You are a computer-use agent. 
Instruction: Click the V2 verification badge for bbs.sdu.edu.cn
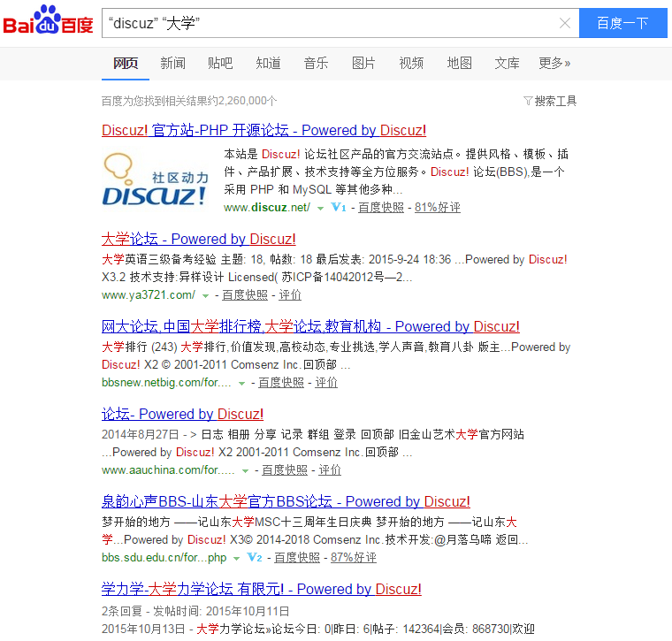(255, 557)
